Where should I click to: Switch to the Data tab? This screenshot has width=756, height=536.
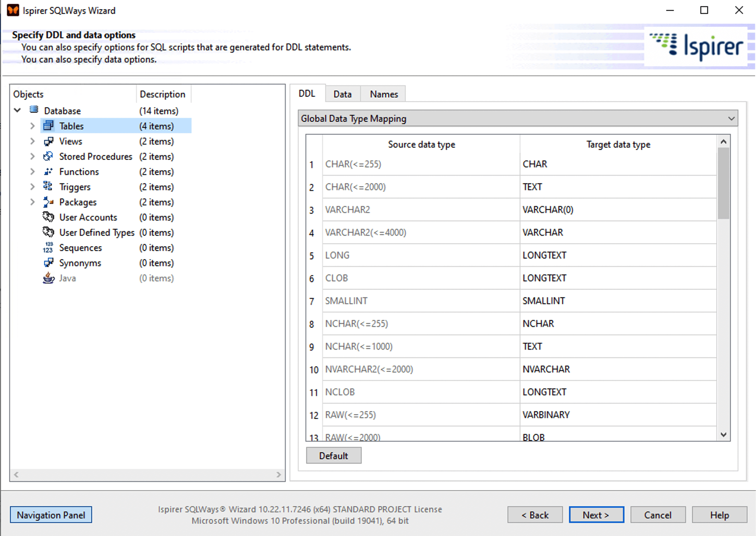coord(342,94)
